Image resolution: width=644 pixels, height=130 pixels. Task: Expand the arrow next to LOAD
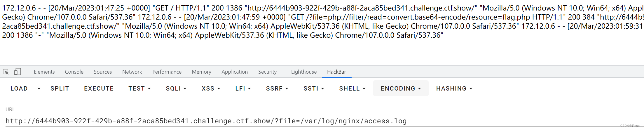pos(39,89)
